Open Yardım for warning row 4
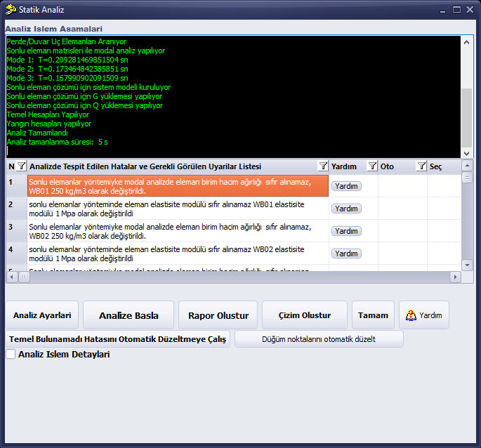Screen dimensions: 481x448 346,253
